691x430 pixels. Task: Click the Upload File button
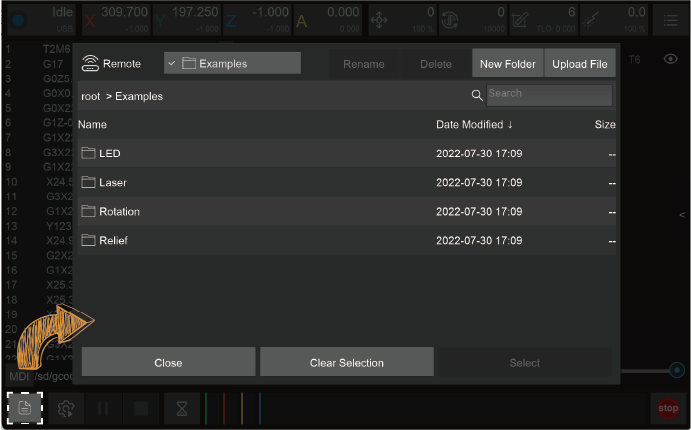point(580,64)
